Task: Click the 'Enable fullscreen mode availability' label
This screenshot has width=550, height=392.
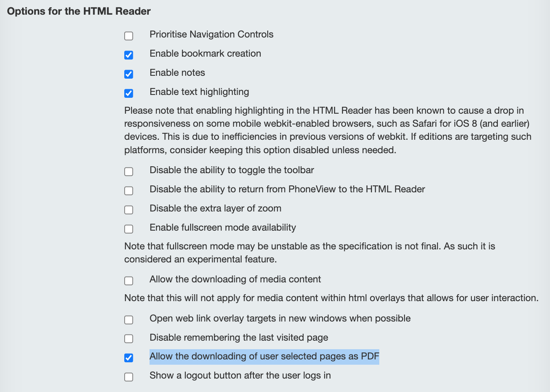Action: [223, 227]
